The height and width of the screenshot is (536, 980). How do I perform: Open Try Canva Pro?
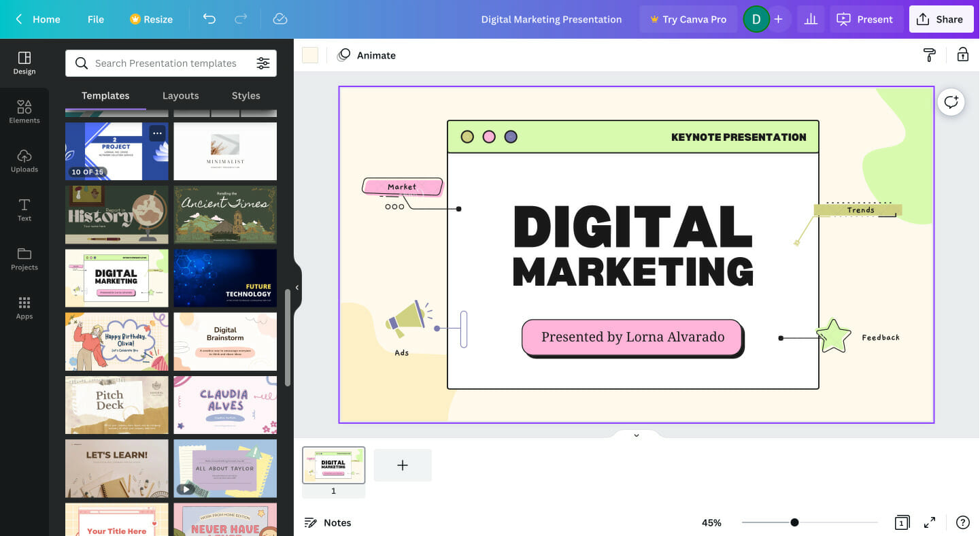(688, 19)
